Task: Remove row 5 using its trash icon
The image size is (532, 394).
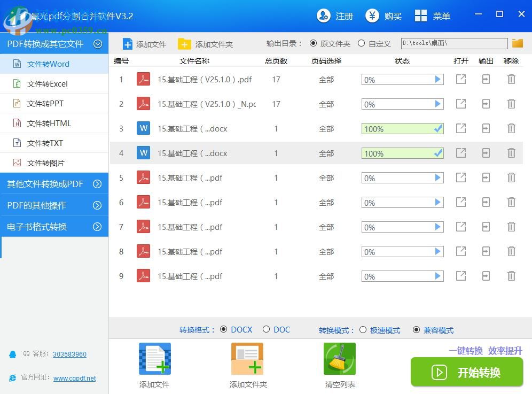Action: (511, 177)
